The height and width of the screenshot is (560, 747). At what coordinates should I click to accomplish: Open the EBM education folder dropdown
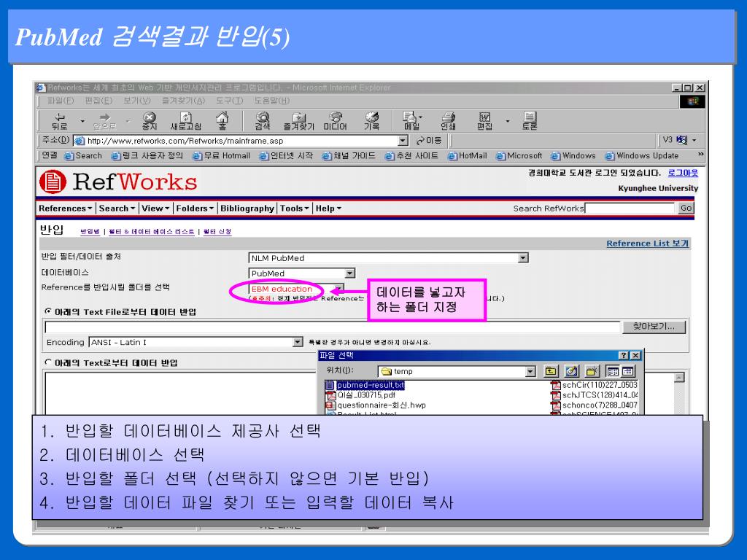point(338,288)
